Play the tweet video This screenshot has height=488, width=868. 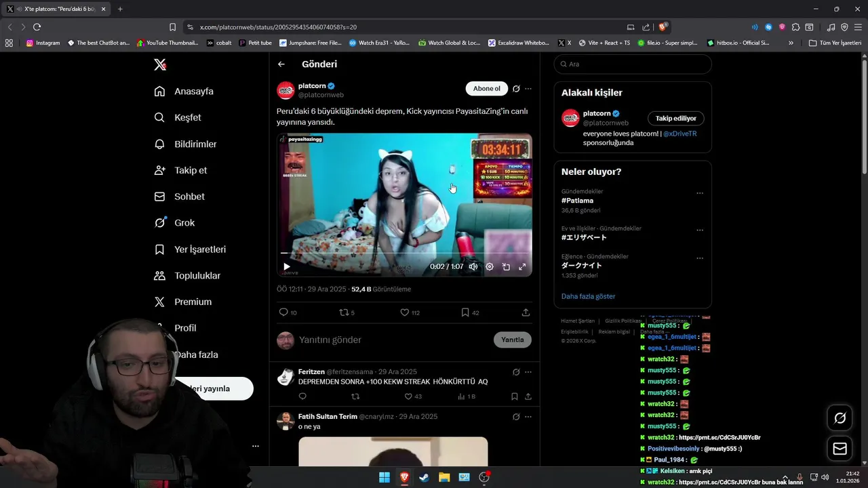click(286, 267)
